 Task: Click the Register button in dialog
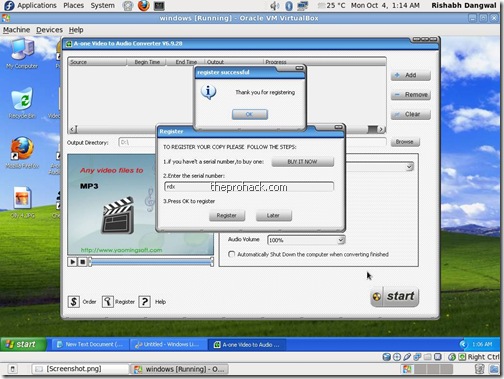click(x=227, y=215)
